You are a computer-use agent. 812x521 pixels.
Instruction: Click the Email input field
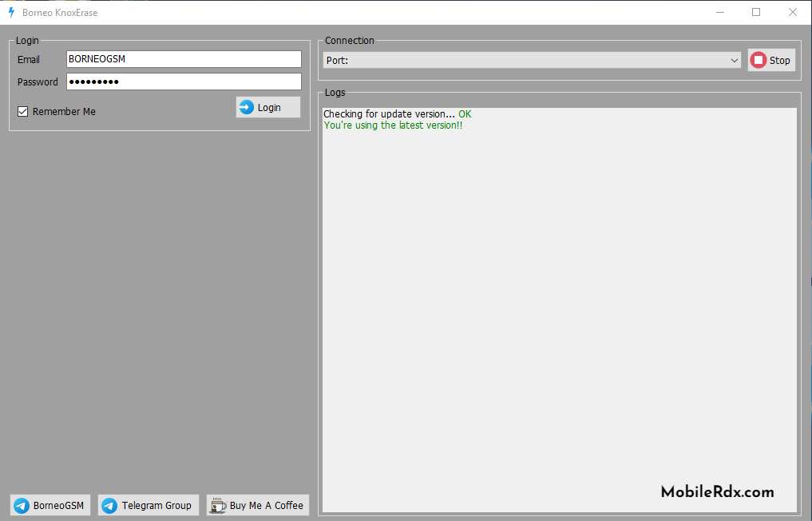click(184, 59)
